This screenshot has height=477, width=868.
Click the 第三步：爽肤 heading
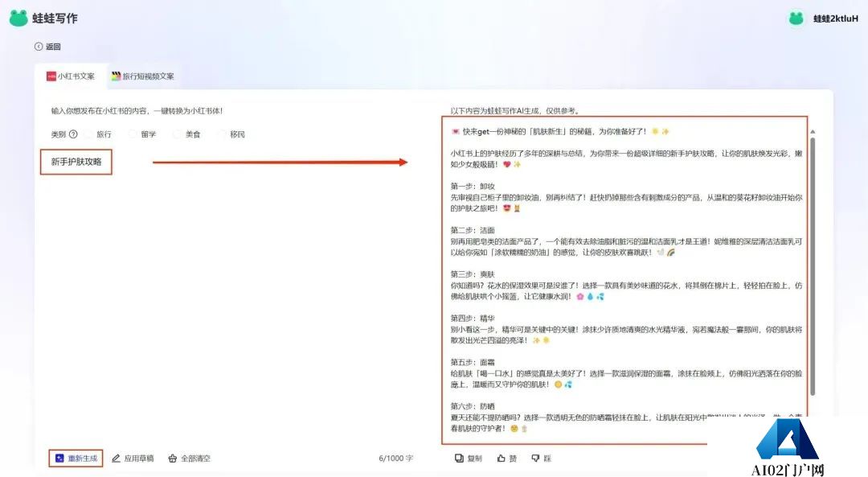click(473, 274)
